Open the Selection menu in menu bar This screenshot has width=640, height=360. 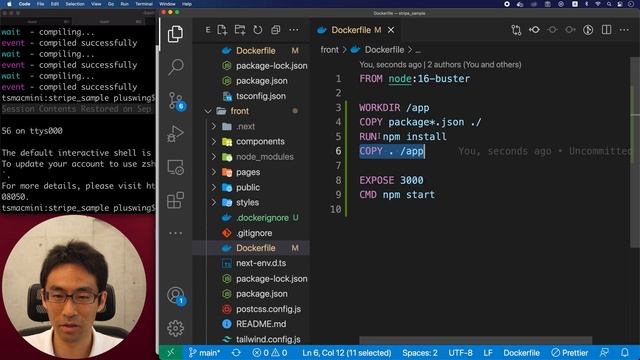pyautogui.click(x=75, y=4)
